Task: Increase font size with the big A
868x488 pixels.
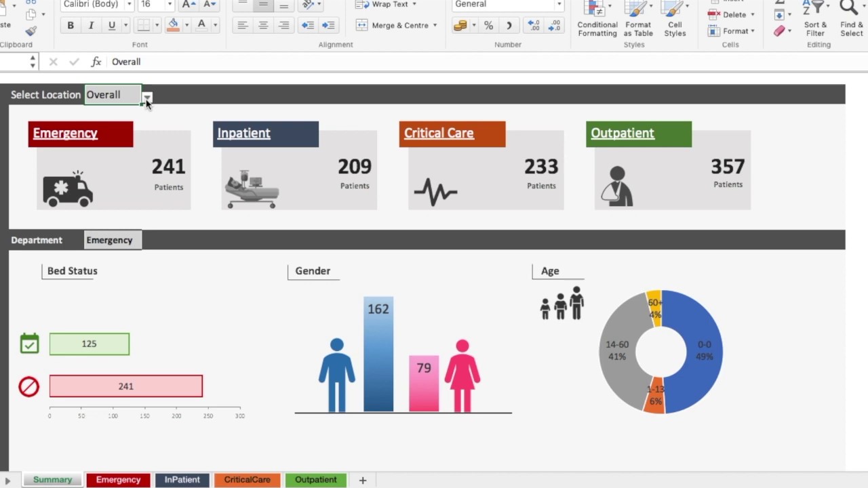Action: point(189,5)
